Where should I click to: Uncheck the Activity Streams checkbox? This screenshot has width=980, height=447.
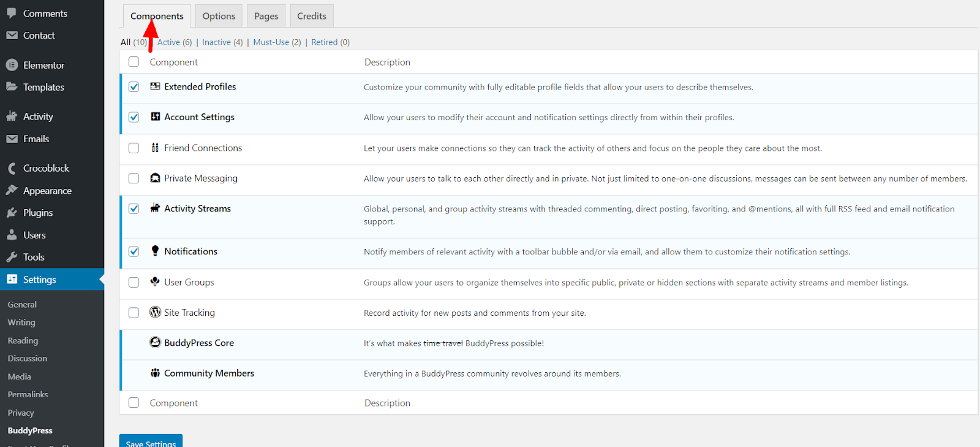click(x=134, y=208)
